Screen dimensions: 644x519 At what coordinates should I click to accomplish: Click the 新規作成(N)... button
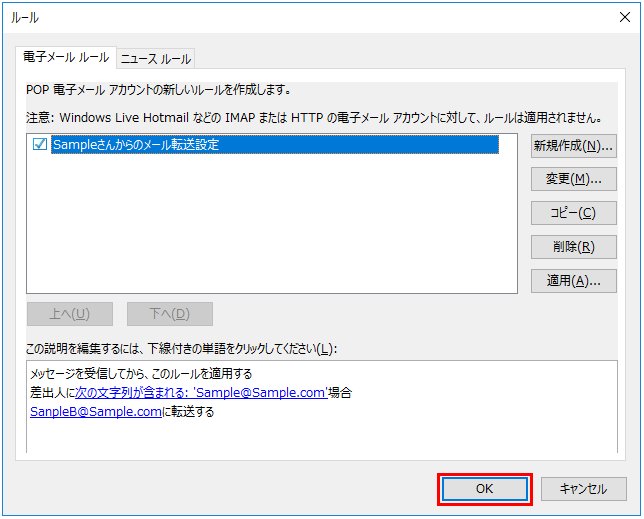(573, 146)
